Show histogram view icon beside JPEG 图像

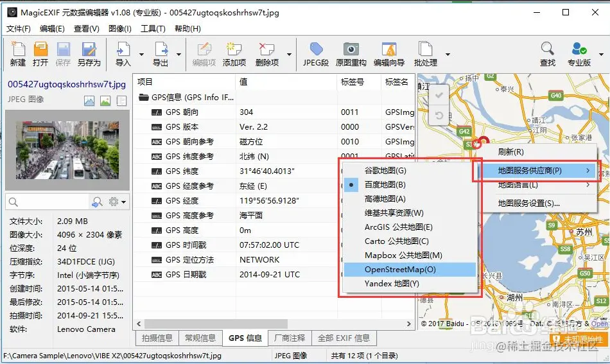(89, 101)
